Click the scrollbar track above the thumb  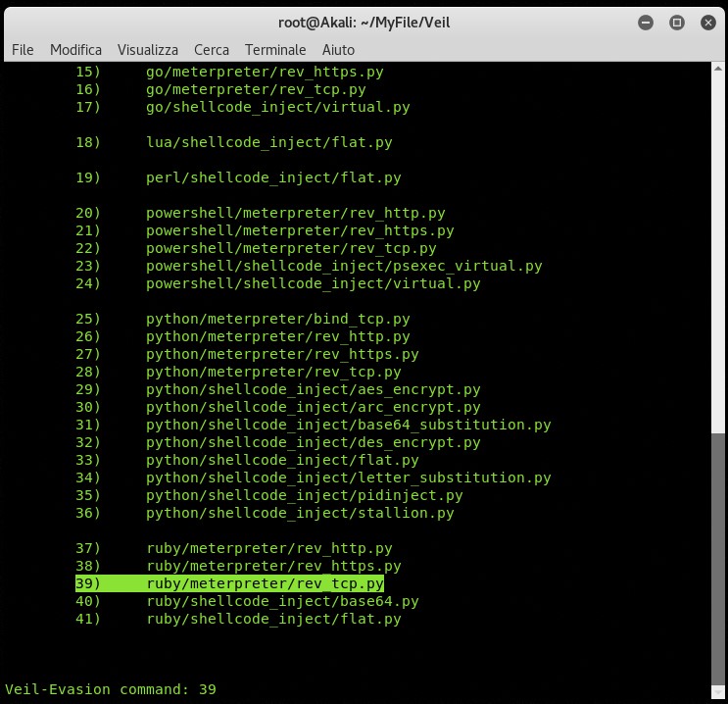pyautogui.click(x=718, y=253)
